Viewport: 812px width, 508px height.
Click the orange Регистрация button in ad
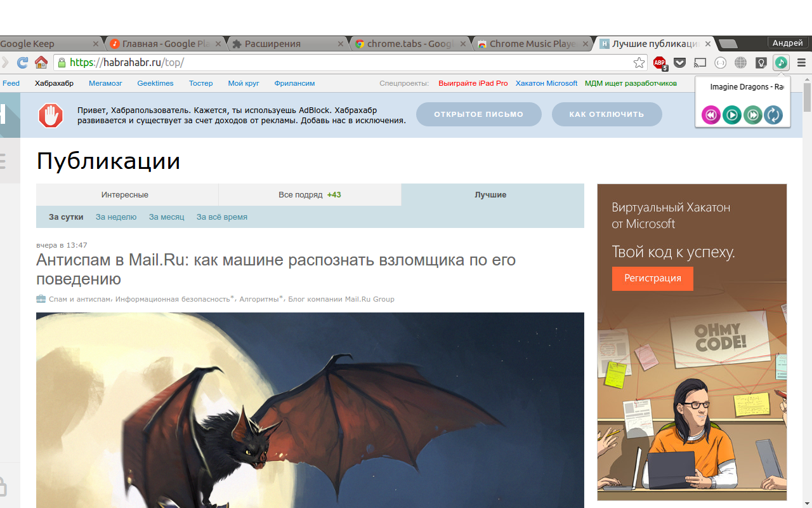click(x=652, y=278)
